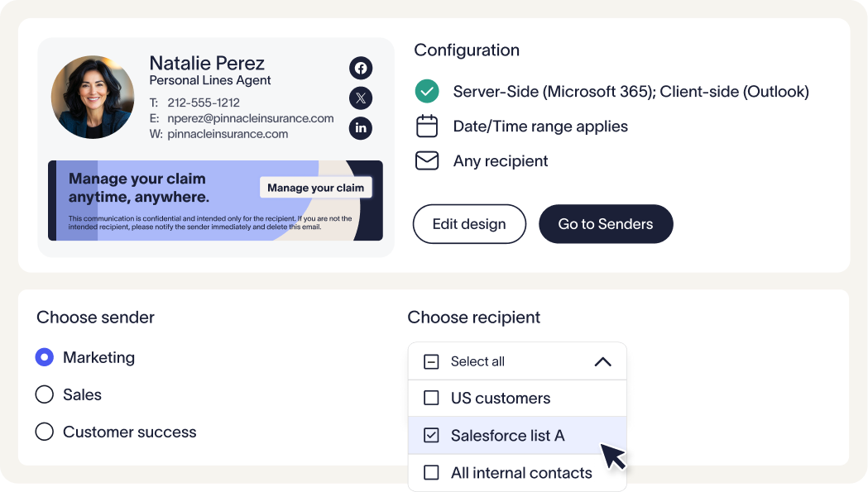
Task: Choose Sales as the sender
Action: [45, 394]
